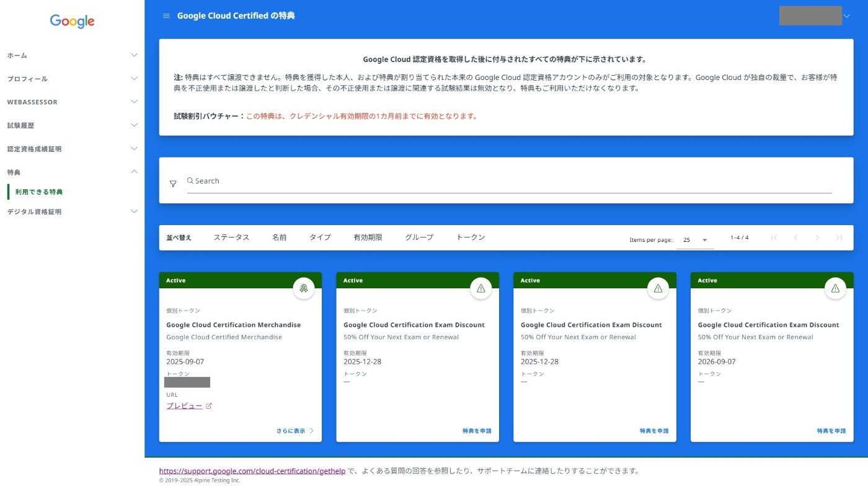The width and height of the screenshot is (868, 488).
Task: Sort by トークン
Action: pos(471,237)
